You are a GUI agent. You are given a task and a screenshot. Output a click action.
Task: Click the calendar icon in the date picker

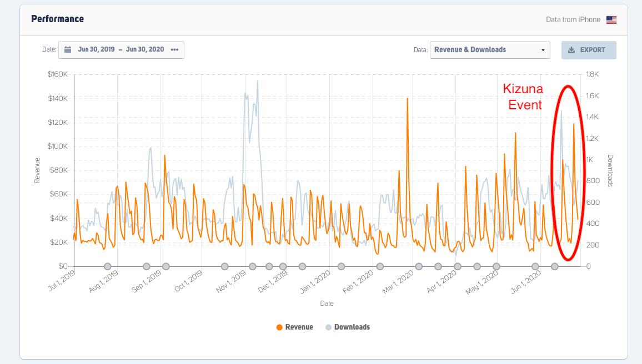point(68,49)
